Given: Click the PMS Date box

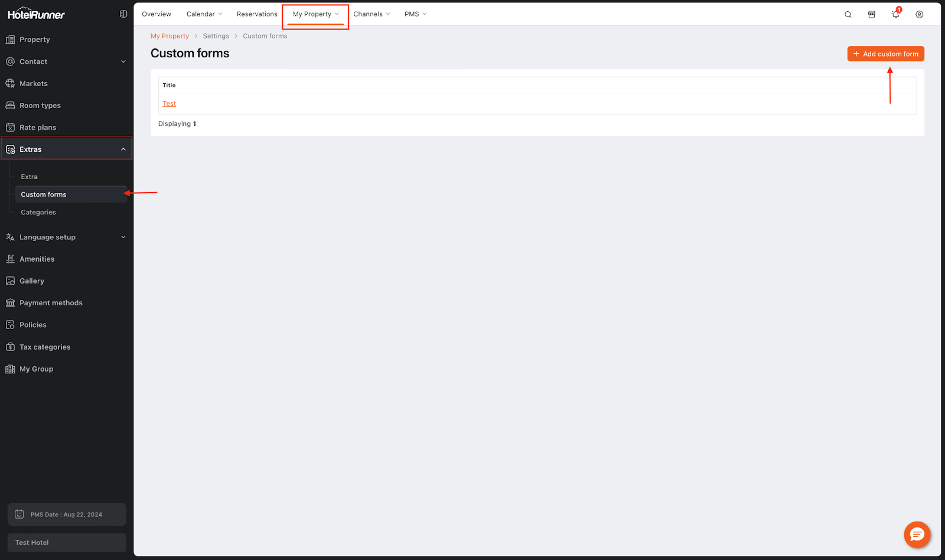Looking at the screenshot, I should click(x=67, y=515).
